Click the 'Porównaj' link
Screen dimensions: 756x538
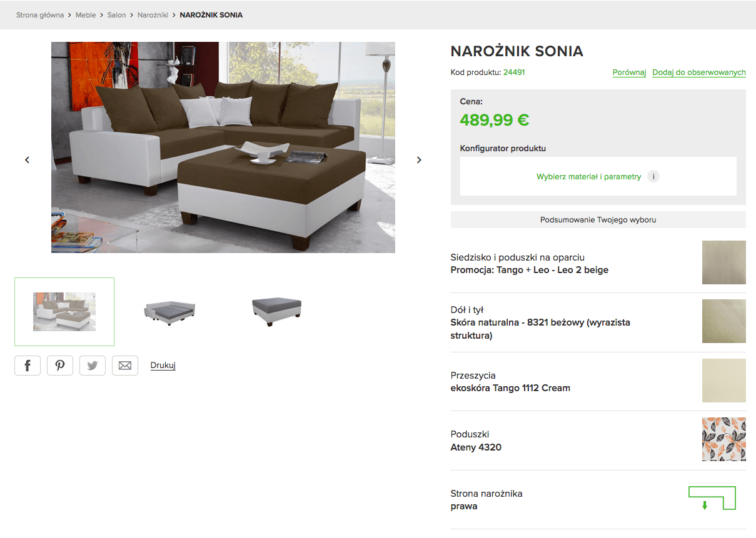point(629,72)
